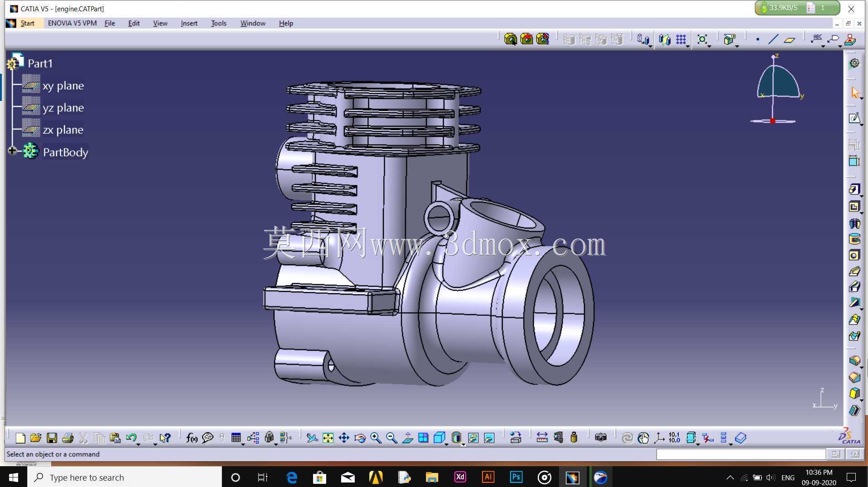The height and width of the screenshot is (487, 868).
Task: Select the yz plane tree item
Action: (x=63, y=108)
